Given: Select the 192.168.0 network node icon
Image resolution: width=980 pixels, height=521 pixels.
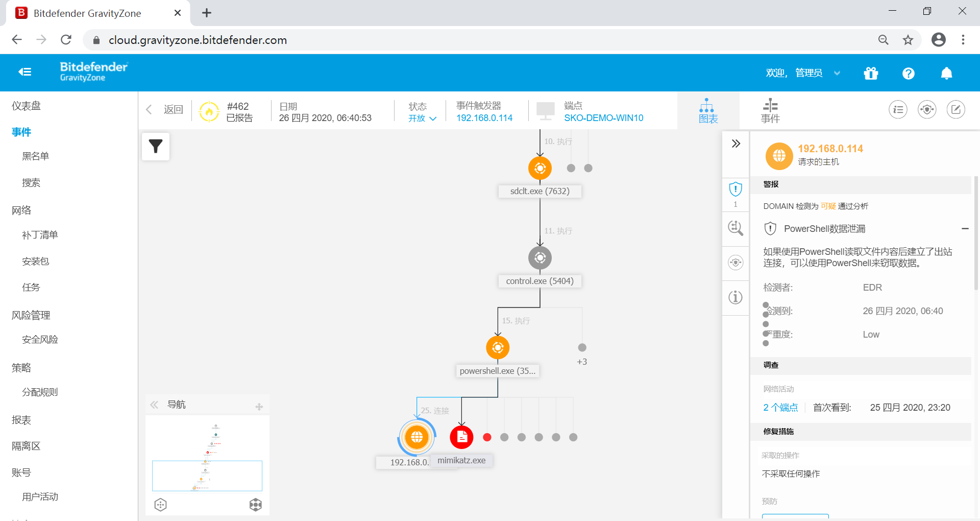Looking at the screenshot, I should pos(417,437).
